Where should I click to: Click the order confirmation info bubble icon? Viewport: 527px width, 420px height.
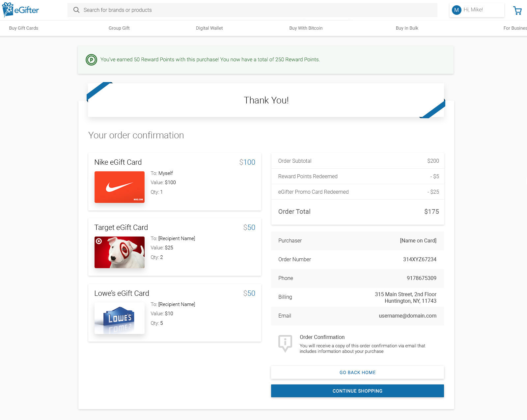click(285, 344)
